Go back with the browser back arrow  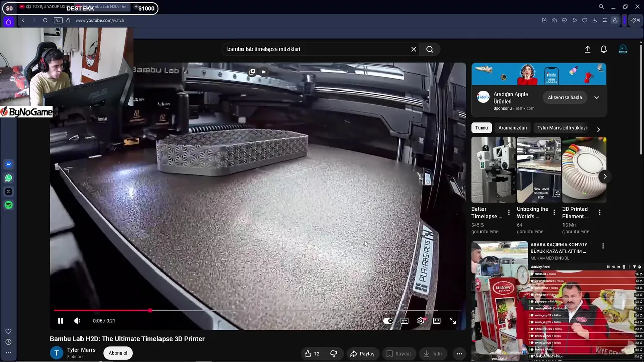(x=23, y=20)
